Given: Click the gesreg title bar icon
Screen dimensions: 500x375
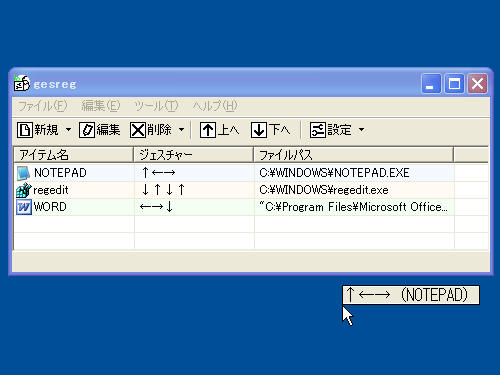Looking at the screenshot, I should (x=21, y=83).
